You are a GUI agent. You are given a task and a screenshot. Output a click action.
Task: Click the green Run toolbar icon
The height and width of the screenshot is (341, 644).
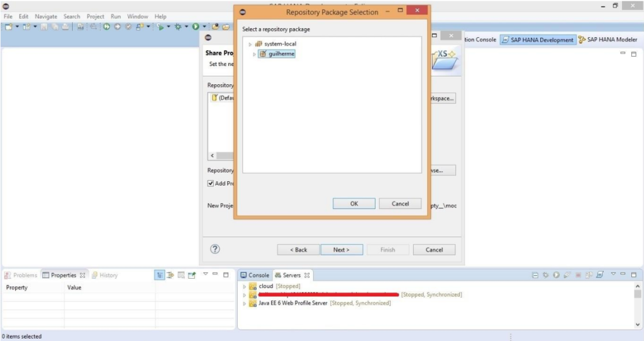196,26
